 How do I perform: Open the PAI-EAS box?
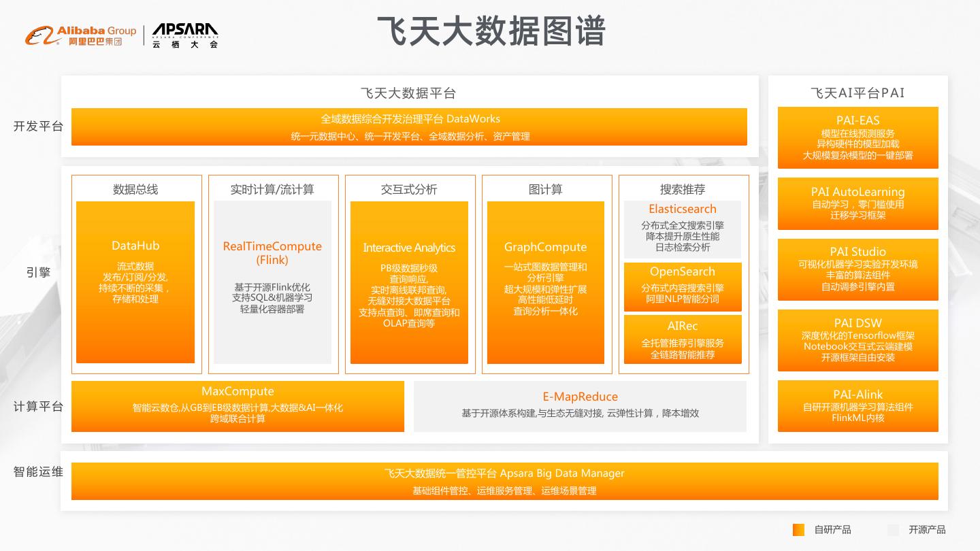[x=857, y=137]
